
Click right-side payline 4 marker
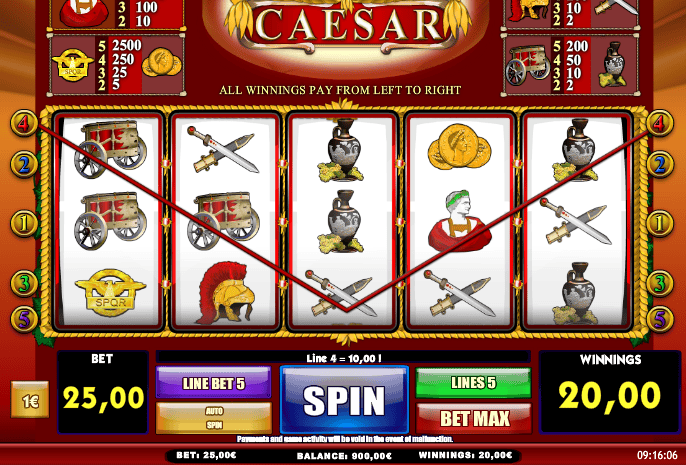pos(660,123)
